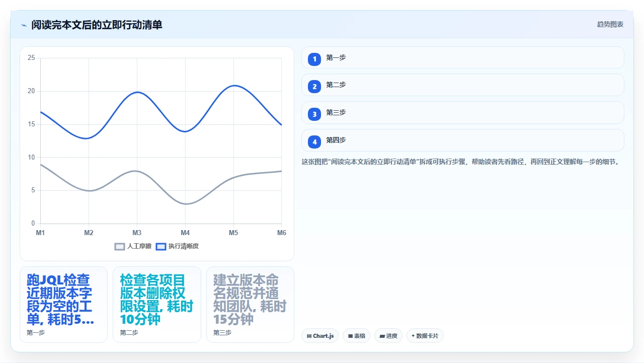Click the step 3 number badge
The width and height of the screenshot is (644, 363).
pyautogui.click(x=314, y=114)
